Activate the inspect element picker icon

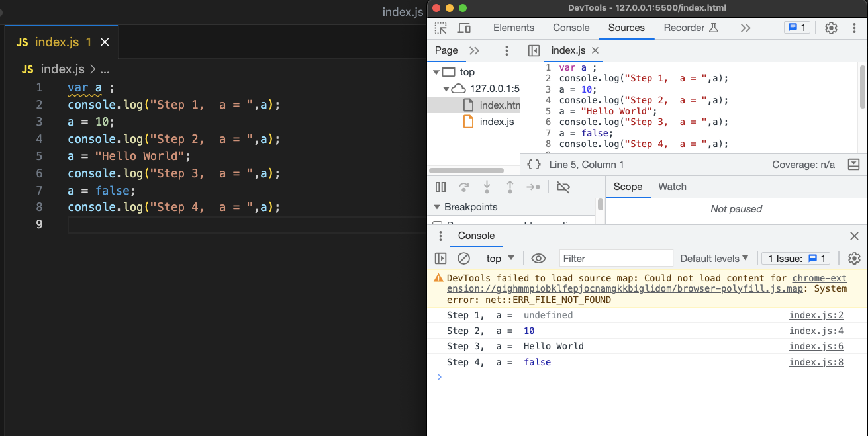pyautogui.click(x=441, y=28)
